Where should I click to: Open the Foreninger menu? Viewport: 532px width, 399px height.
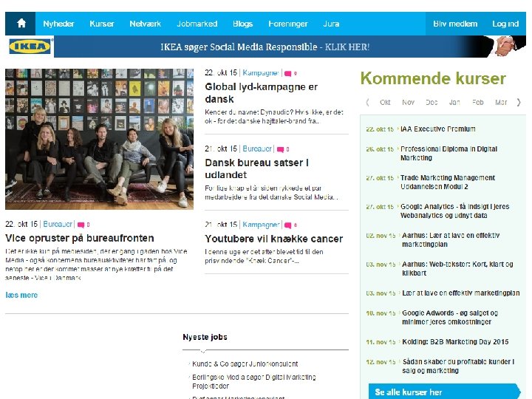288,24
